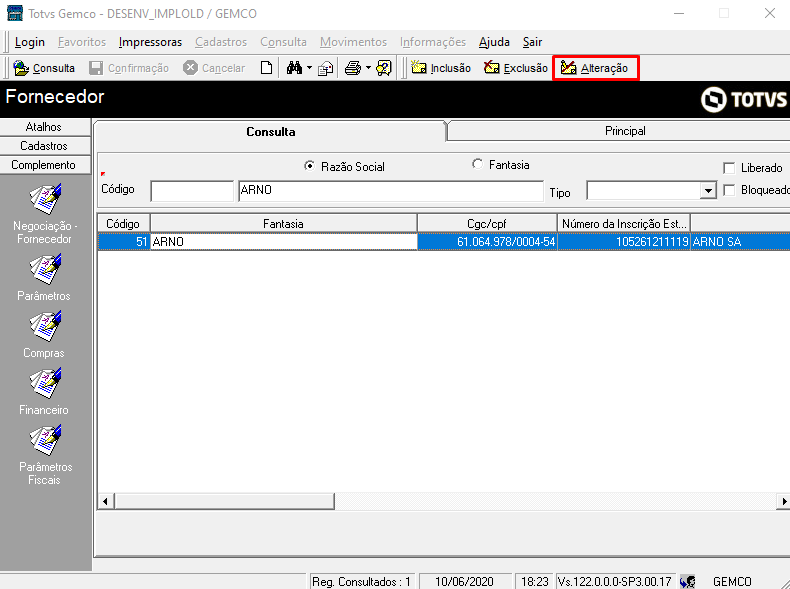Screen dimensions: 790x589
Task: Open the Parâmetros shortcut icon
Action: pos(45,270)
